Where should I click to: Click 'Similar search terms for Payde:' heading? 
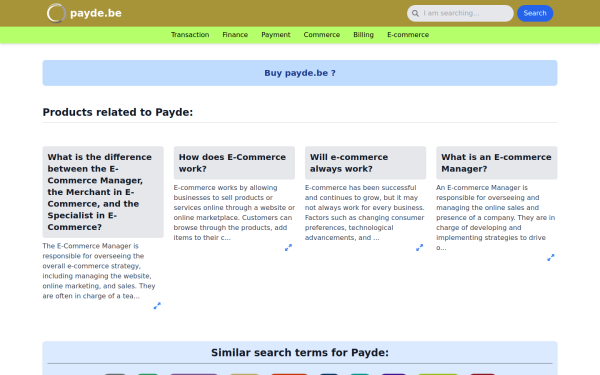coord(300,352)
